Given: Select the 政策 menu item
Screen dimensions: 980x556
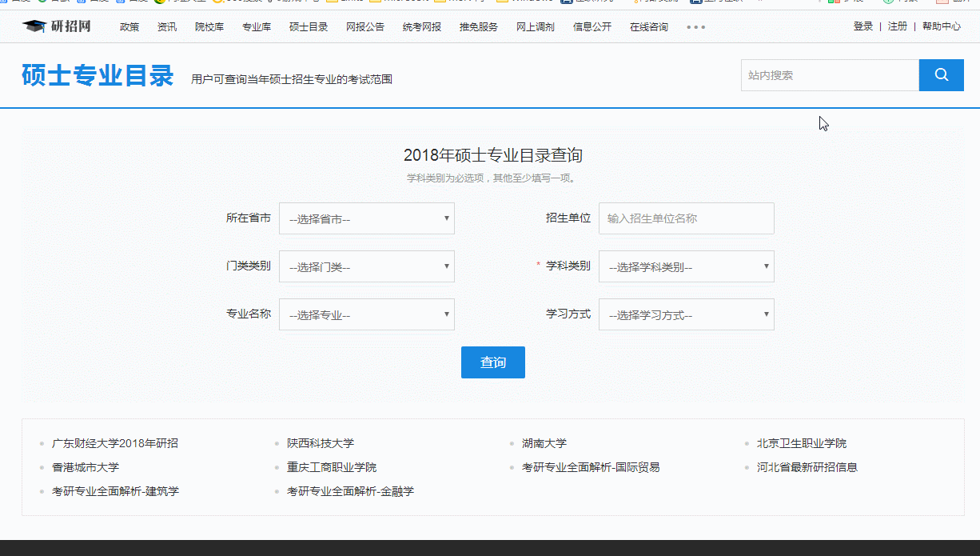Looking at the screenshot, I should click(x=129, y=26).
